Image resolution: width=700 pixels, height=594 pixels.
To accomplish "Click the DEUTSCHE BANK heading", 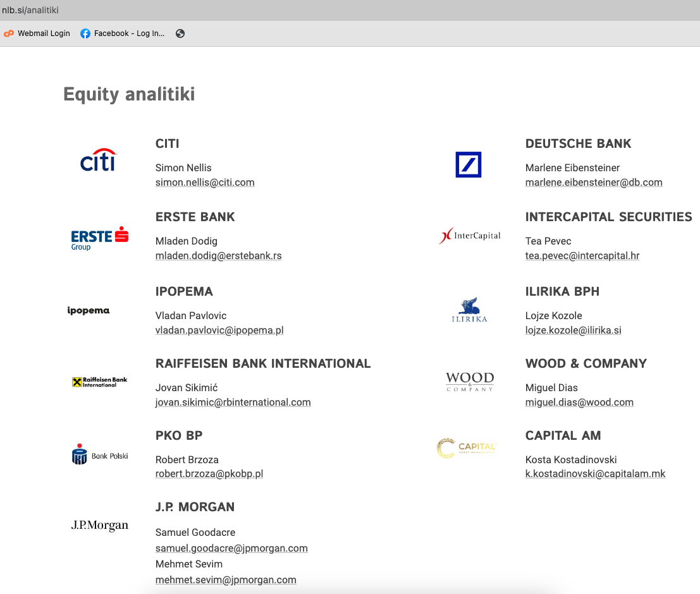I will click(578, 143).
